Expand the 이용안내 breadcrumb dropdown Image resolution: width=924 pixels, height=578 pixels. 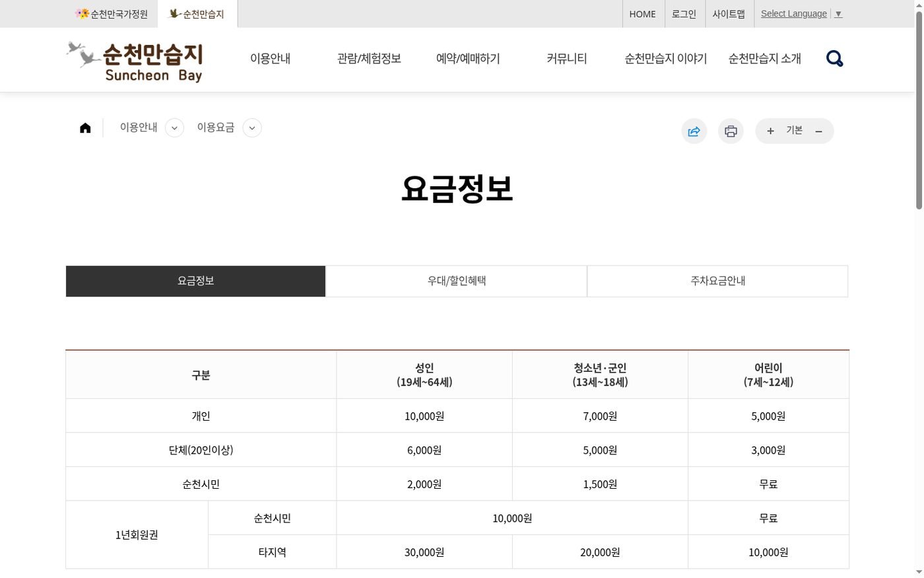tap(174, 128)
